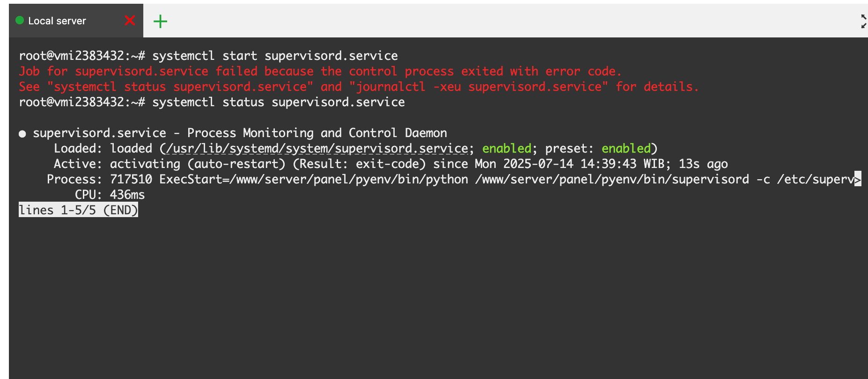
Task: Click the green connection status dot
Action: point(20,20)
